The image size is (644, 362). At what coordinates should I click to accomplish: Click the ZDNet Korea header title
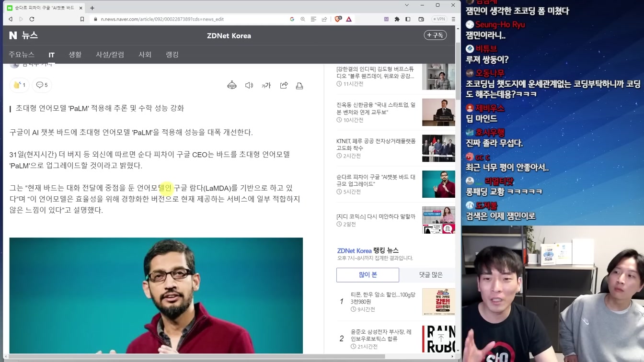click(x=229, y=35)
